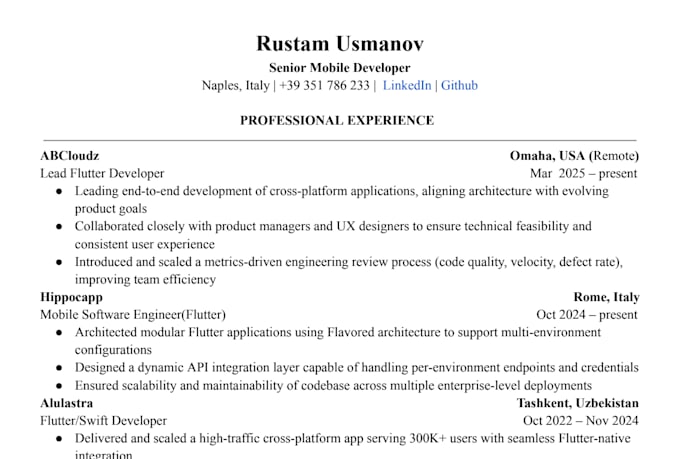Click the bullet starting 'Ensured scalability and maintainability'

(333, 385)
